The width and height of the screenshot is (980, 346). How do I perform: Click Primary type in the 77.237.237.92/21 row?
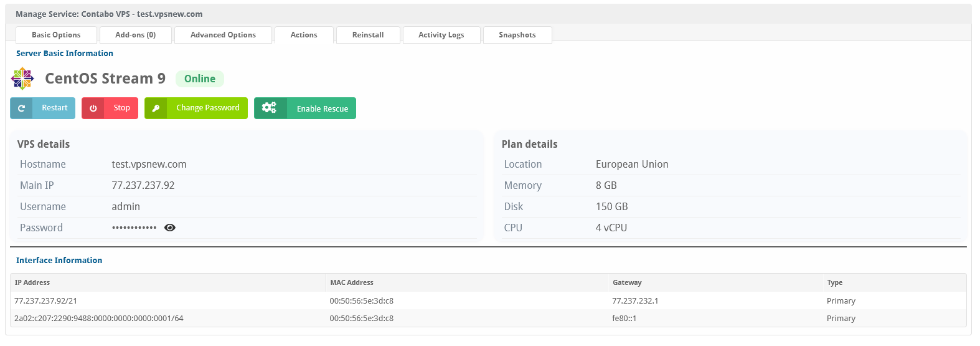tap(841, 301)
